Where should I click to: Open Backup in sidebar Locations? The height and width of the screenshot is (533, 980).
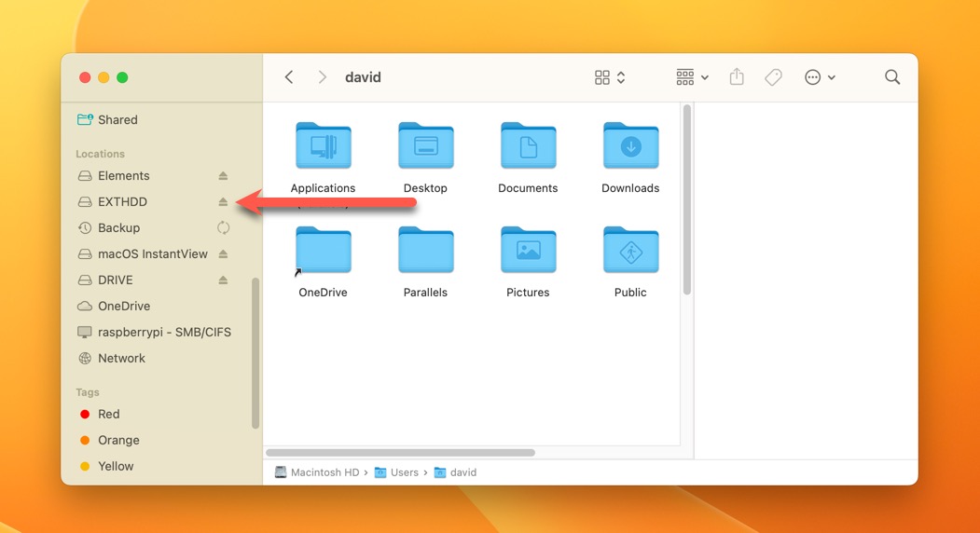click(x=118, y=228)
